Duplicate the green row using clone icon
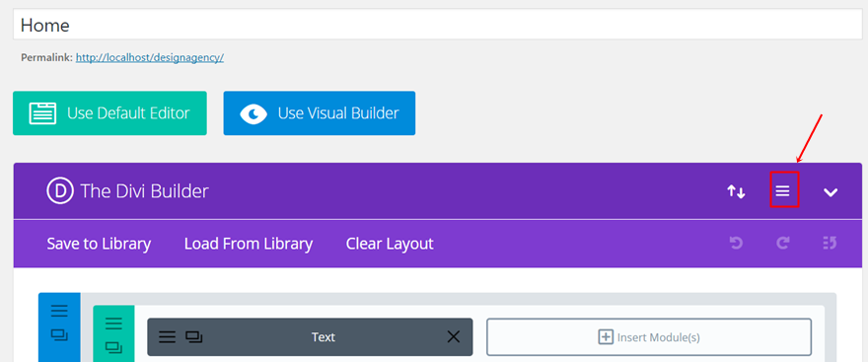 pos(113,347)
